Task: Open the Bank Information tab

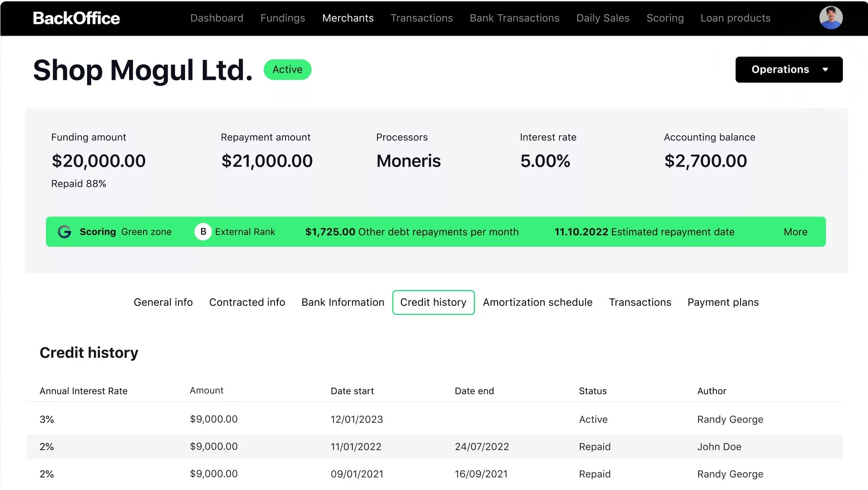Action: 343,302
